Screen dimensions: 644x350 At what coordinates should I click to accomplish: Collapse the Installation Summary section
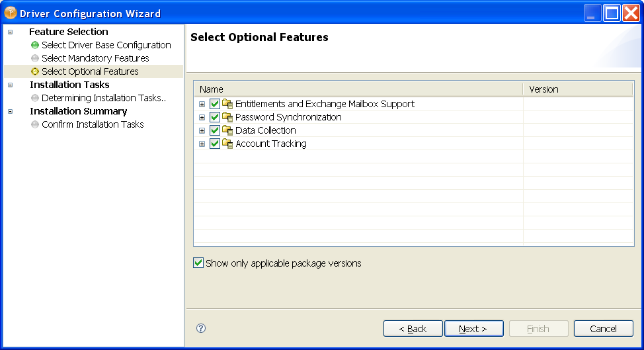tap(11, 111)
